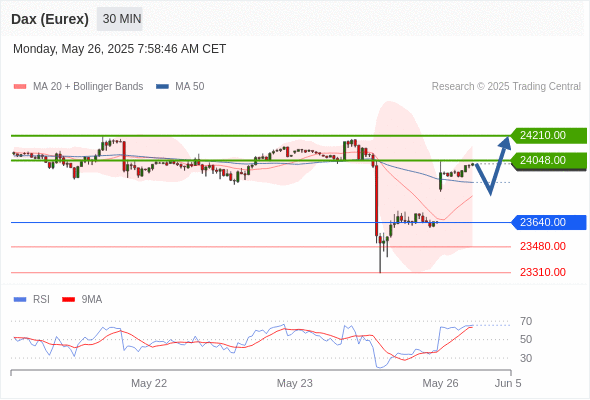Select the 24210.00 green resistance label
Image resolution: width=590 pixels, height=400 pixels.
[x=549, y=135]
